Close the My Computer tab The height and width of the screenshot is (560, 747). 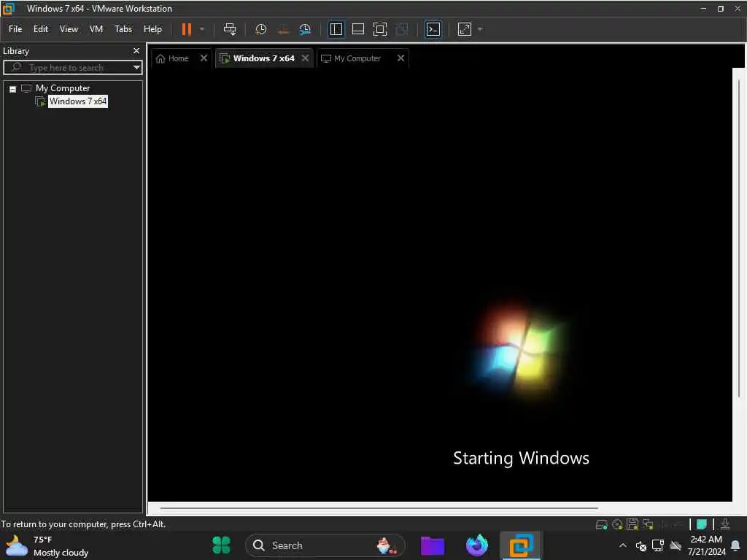click(400, 58)
